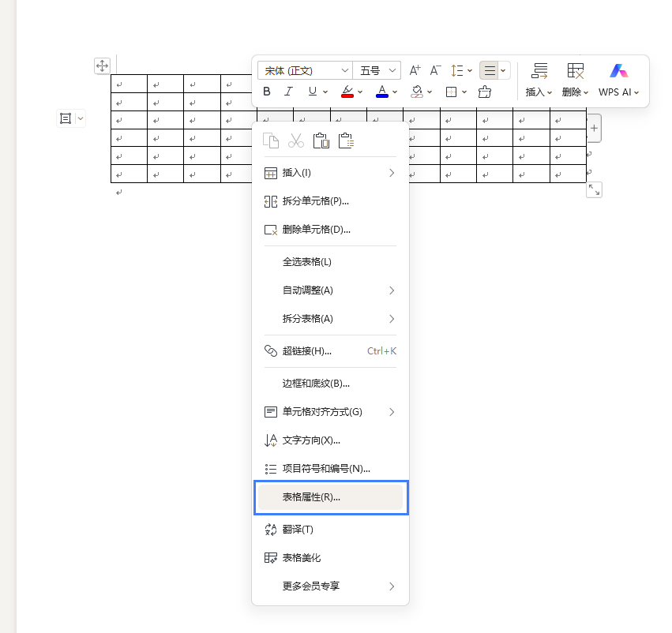Screen dimensions: 672x633
Task: Open the 五号 font size dropdown
Action: click(x=377, y=70)
